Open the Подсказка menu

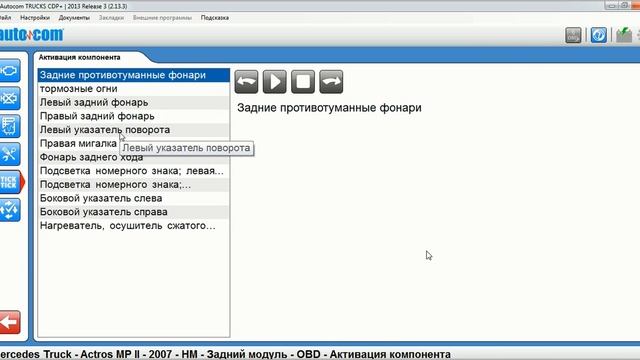point(215,18)
